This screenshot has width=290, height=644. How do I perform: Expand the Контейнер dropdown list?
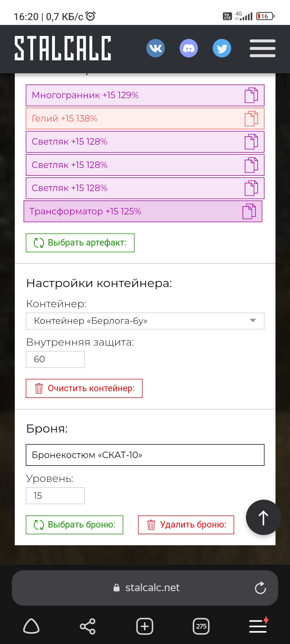pyautogui.click(x=145, y=321)
